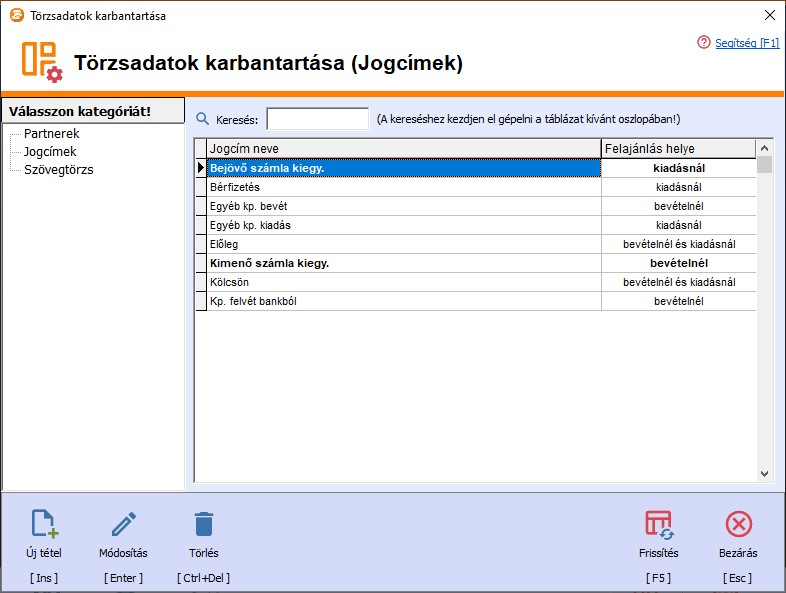Click the Módosítás pencil icon
The image size is (786, 593).
tap(123, 524)
